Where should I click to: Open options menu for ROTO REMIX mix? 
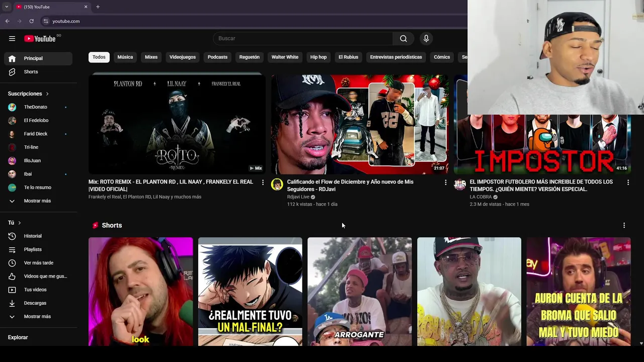point(263,183)
